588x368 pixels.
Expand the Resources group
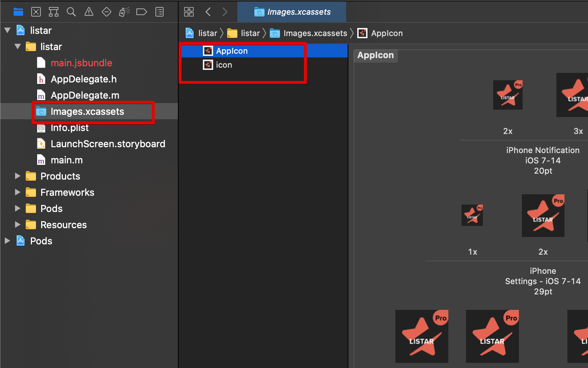(x=17, y=224)
